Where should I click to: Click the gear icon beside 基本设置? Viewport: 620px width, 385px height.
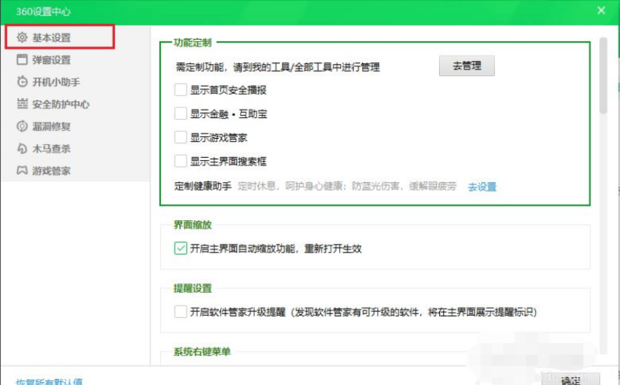click(x=22, y=38)
